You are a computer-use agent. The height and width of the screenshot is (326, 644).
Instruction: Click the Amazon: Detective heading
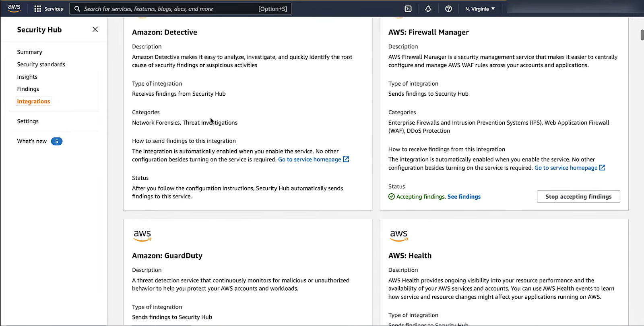(x=165, y=32)
